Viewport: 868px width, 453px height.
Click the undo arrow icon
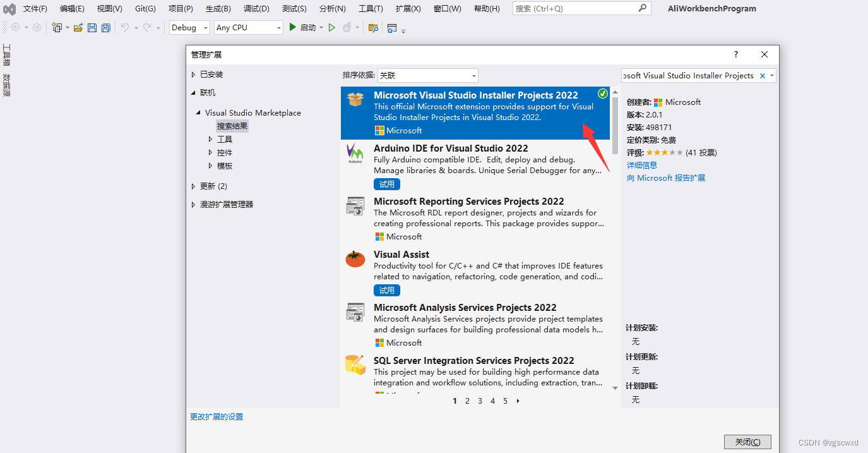[x=124, y=28]
